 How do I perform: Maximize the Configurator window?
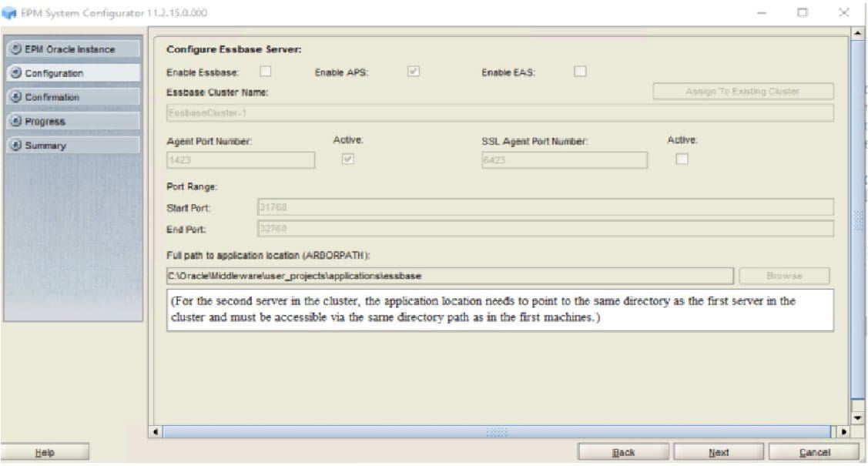[802, 12]
